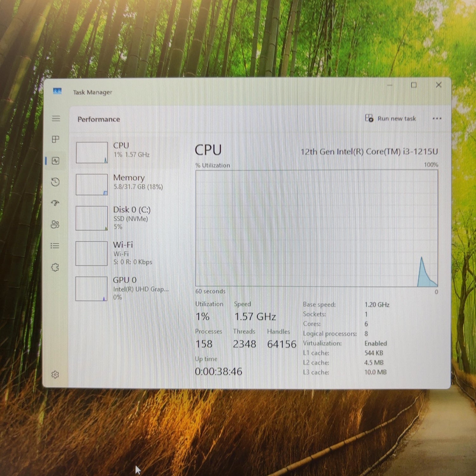Click the % Utilization graph label
Screen dimensions: 476x476
(x=213, y=165)
